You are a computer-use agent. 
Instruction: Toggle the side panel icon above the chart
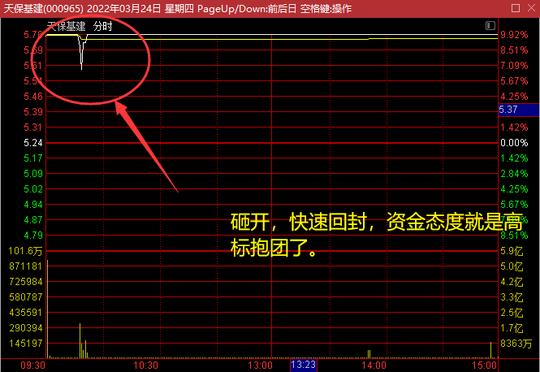[490, 25]
